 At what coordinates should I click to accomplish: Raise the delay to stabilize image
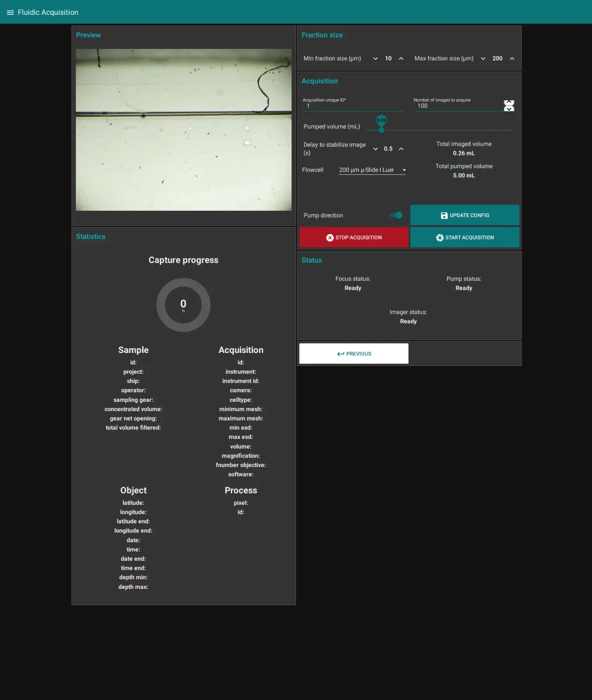coord(401,149)
